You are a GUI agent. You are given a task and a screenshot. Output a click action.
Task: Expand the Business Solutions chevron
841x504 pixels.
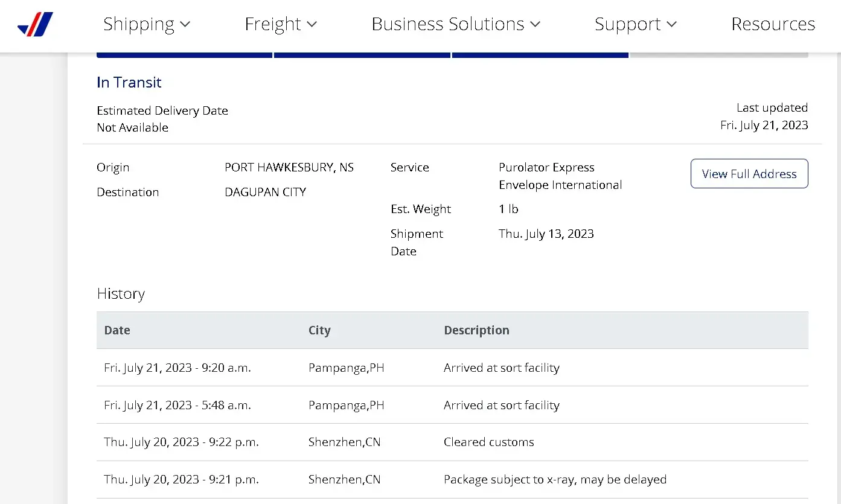tap(536, 25)
